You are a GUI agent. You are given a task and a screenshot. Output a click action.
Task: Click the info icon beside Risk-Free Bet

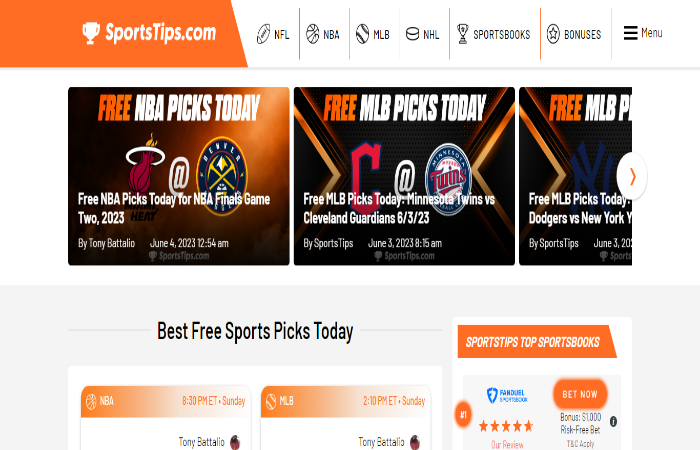pos(613,421)
